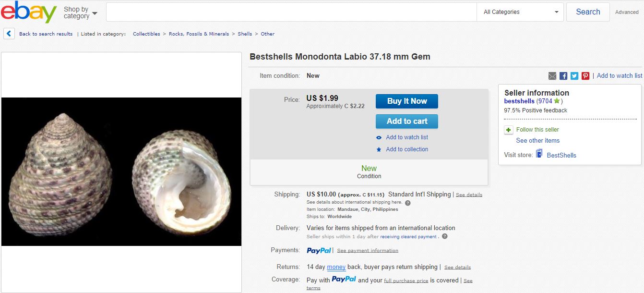Follow this seller with the plus icon
Viewport: 644px width, 293px height.
coord(508,129)
